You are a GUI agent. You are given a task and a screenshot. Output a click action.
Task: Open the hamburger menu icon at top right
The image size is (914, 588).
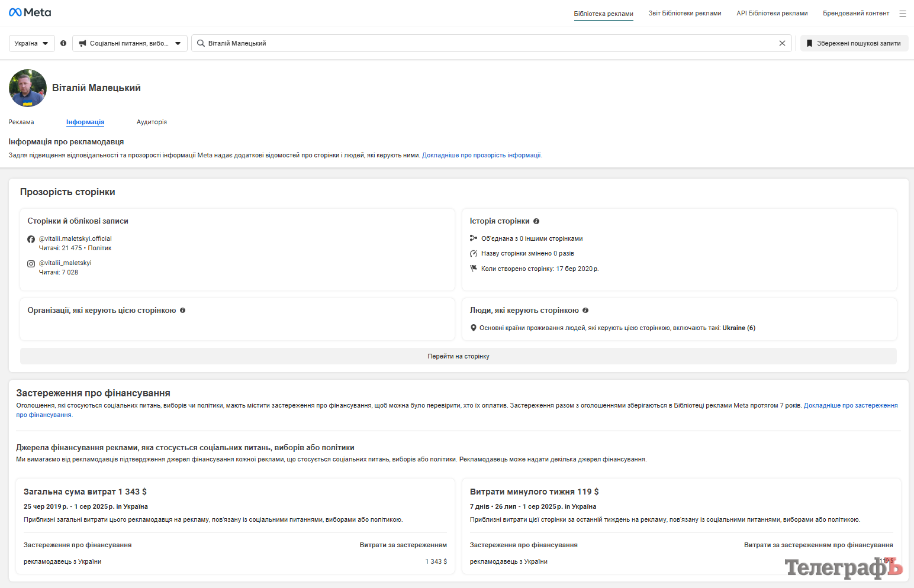click(x=902, y=14)
